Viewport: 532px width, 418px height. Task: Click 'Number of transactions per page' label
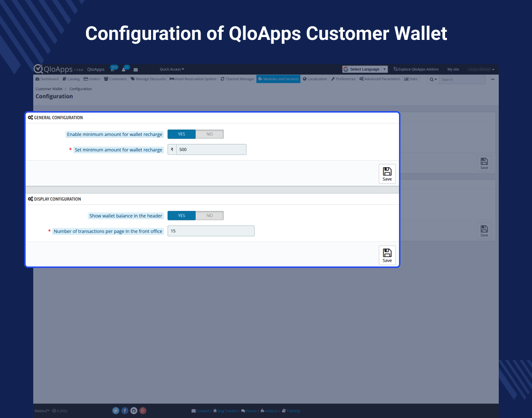[108, 231]
